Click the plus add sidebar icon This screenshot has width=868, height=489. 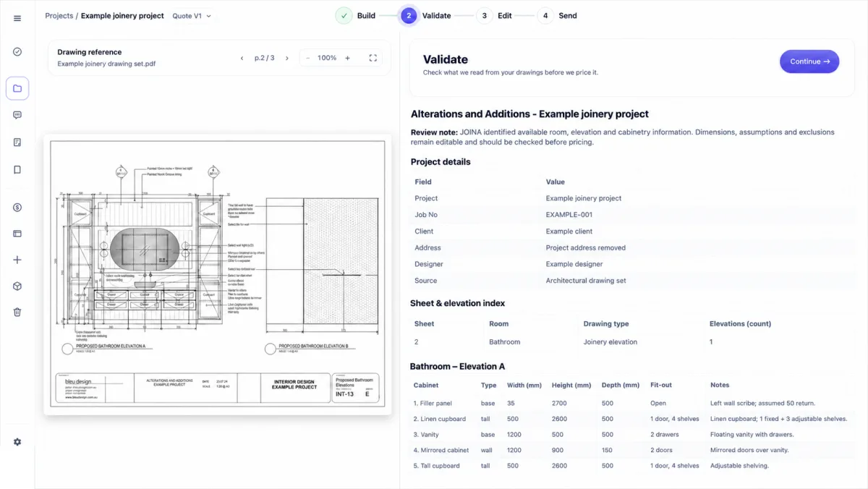[17, 260]
